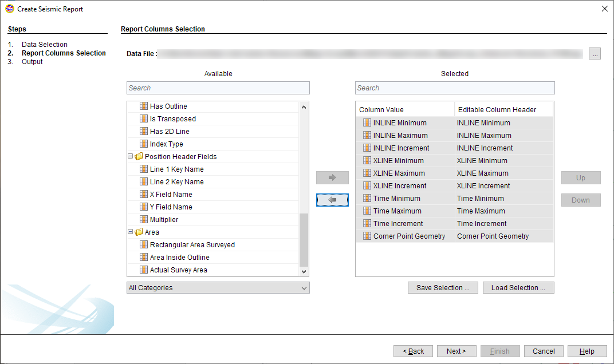Collapse the Position Header Fields group
The height and width of the screenshot is (364, 614).
point(131,156)
